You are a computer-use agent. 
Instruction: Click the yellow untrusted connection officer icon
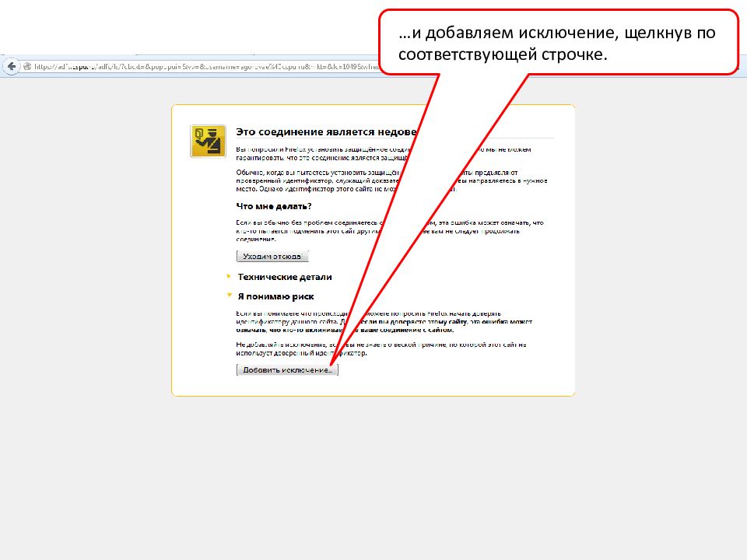point(208,141)
